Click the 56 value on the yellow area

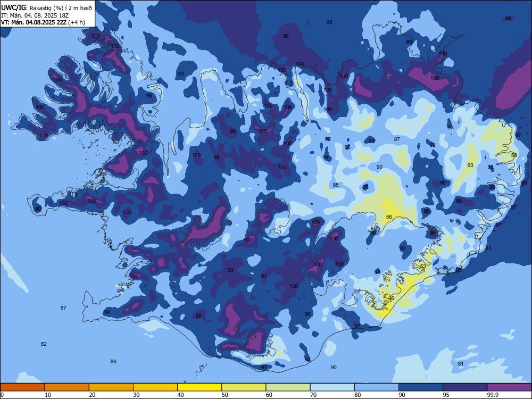389,217
